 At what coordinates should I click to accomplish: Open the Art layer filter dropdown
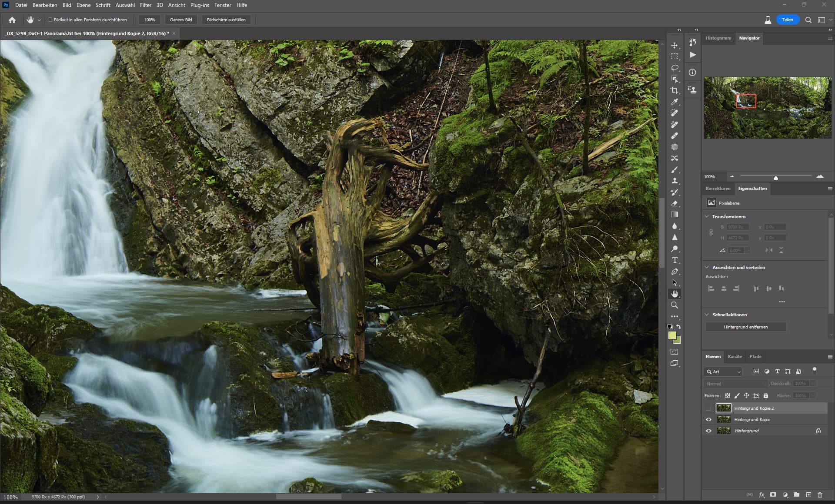pos(723,371)
